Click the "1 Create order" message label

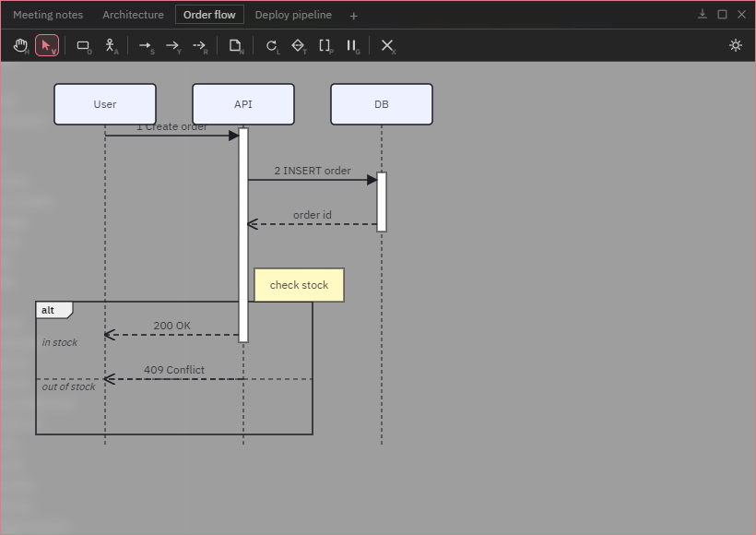tap(171, 127)
